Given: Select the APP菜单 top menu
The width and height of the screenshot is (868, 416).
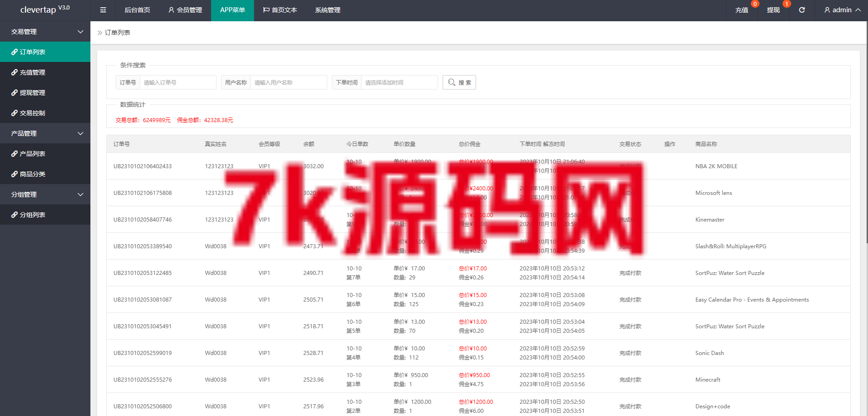Looking at the screenshot, I should [x=232, y=10].
